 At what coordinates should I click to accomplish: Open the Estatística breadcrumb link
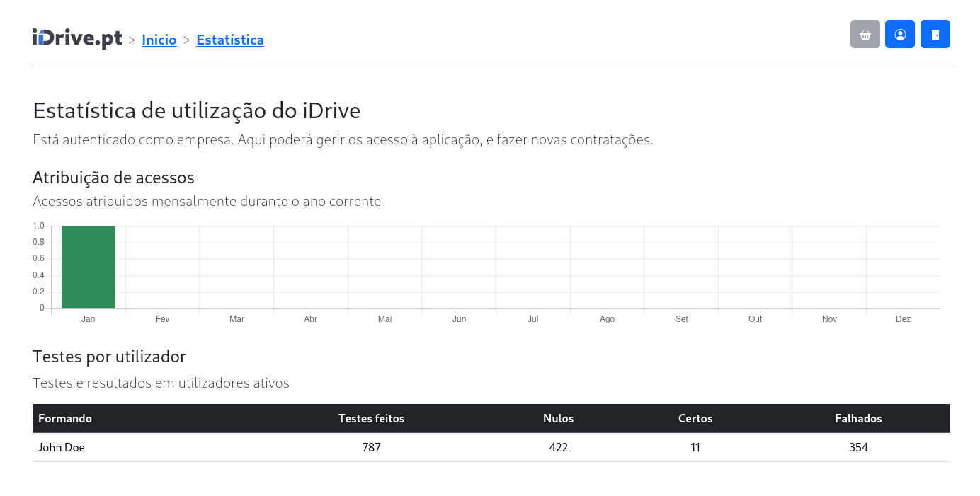[x=230, y=40]
